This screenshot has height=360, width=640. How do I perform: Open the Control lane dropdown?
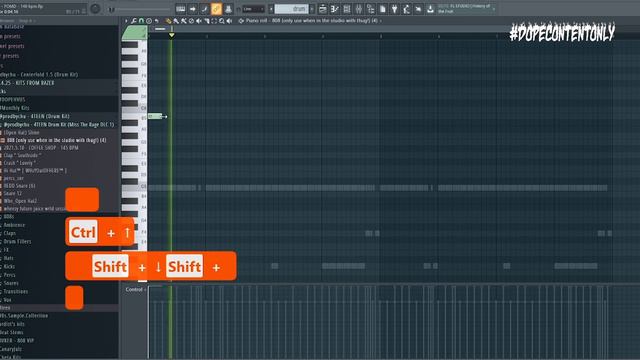pyautogui.click(x=137, y=289)
